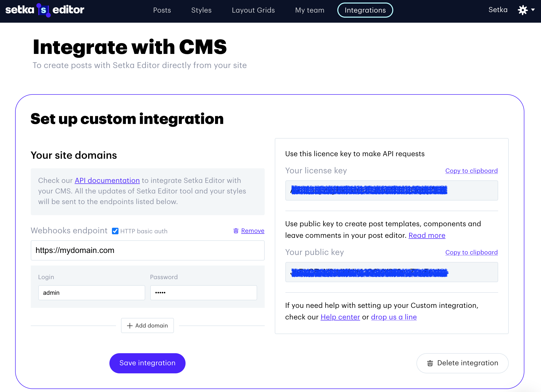This screenshot has width=541, height=392.
Task: Go to the Posts tab
Action: tap(162, 10)
